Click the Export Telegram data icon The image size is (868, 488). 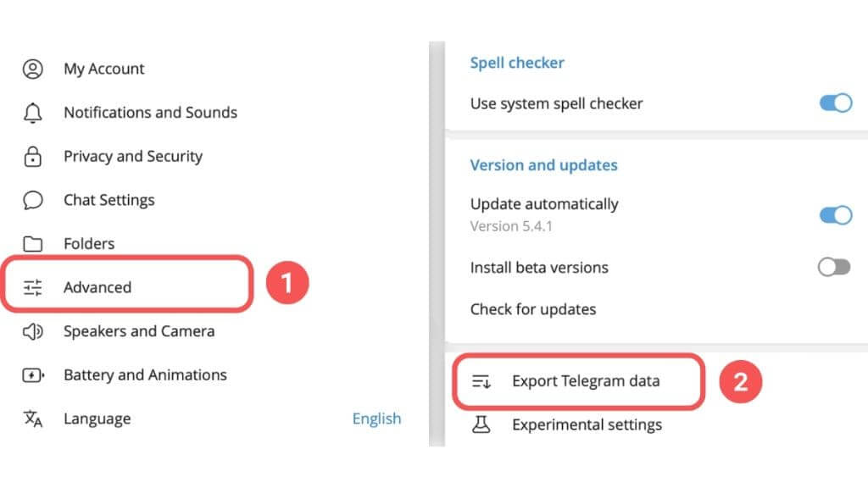pyautogui.click(x=481, y=381)
